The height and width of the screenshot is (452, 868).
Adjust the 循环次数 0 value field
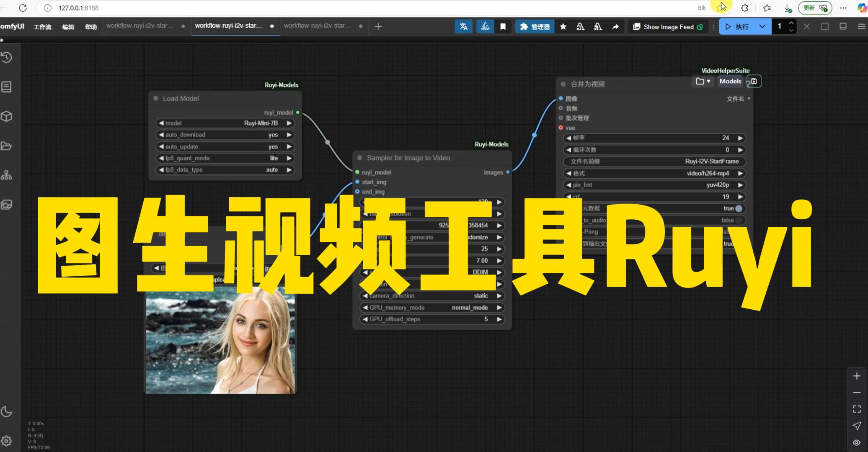tap(654, 150)
